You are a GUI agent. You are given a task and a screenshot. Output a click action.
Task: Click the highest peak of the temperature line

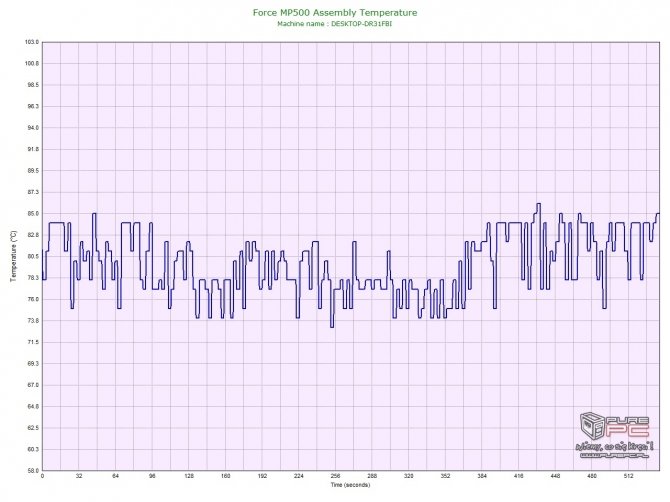(x=538, y=204)
